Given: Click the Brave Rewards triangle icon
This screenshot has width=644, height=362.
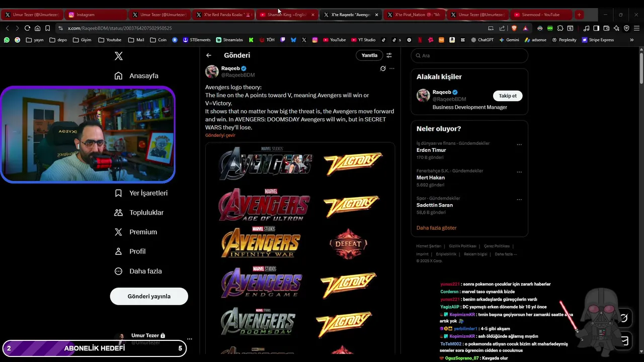Looking at the screenshot, I should click(x=525, y=28).
